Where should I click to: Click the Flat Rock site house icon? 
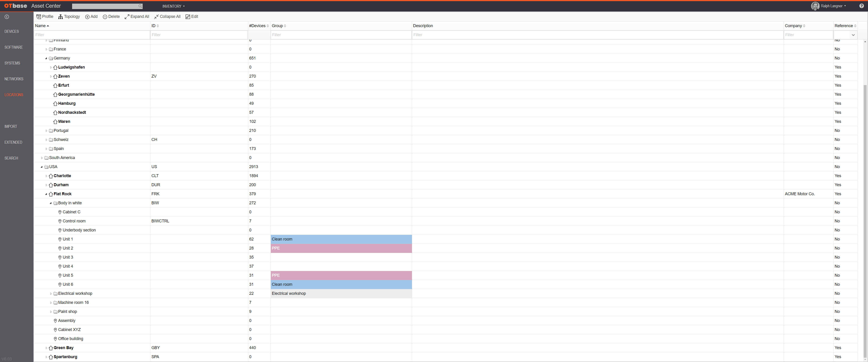pyautogui.click(x=51, y=194)
